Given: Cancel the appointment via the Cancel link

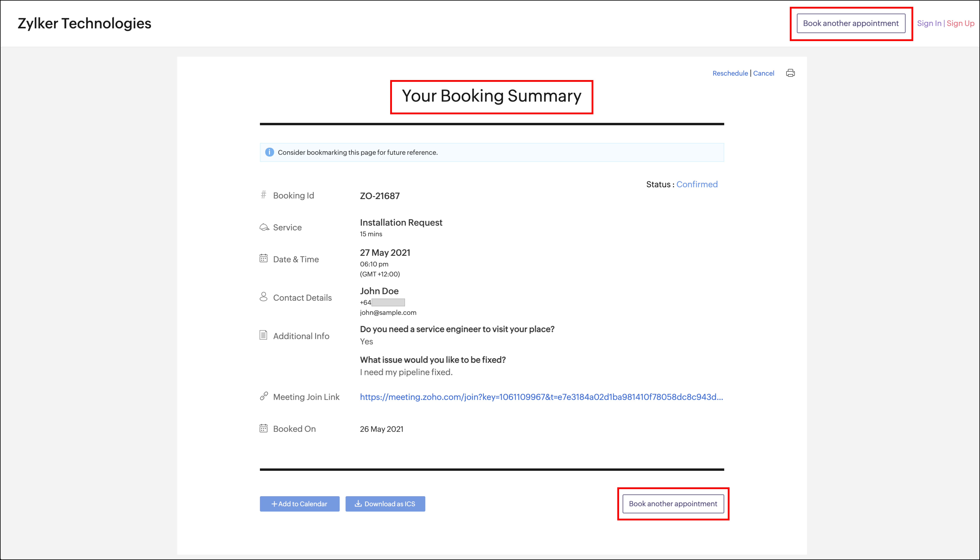Looking at the screenshot, I should pos(764,73).
